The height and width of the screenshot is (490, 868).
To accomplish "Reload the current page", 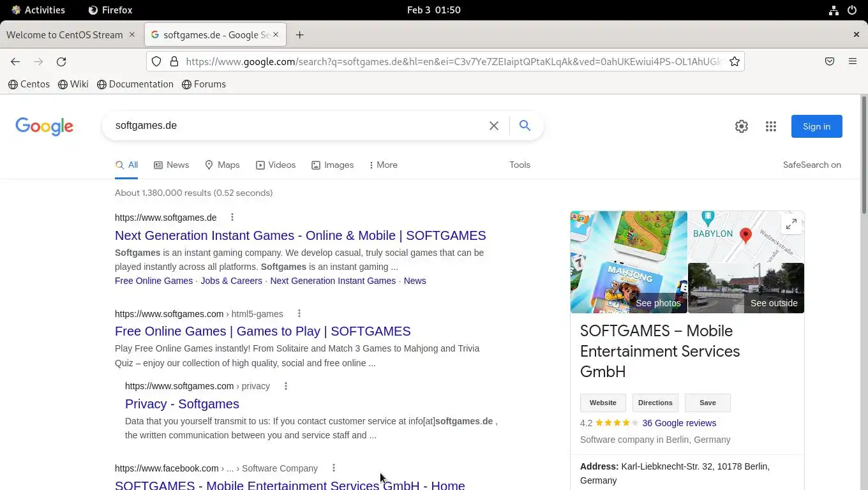I will [61, 62].
